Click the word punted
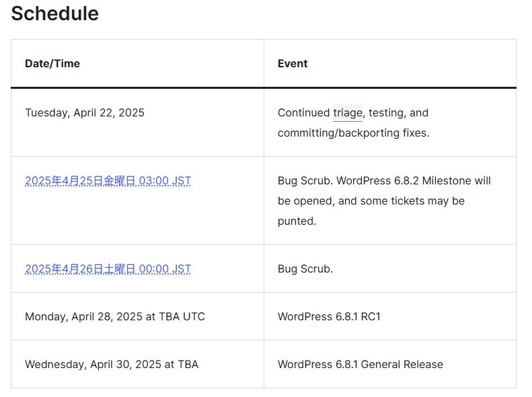 [x=297, y=221]
